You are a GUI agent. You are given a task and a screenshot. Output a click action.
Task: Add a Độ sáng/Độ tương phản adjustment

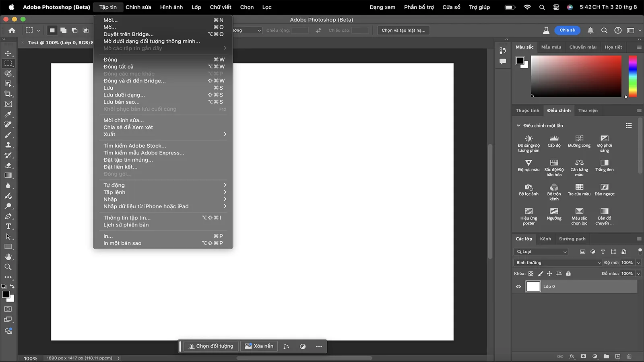point(529,143)
